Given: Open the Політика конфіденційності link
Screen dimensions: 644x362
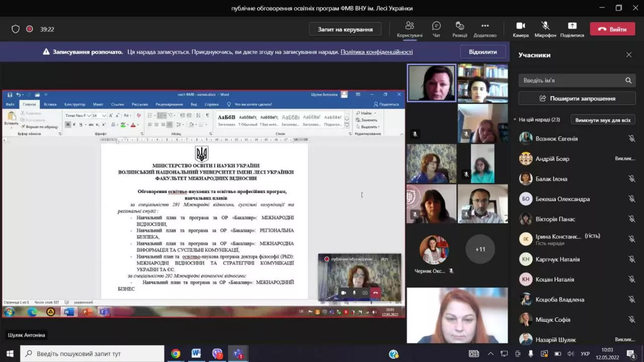Looking at the screenshot, I should click(376, 52).
